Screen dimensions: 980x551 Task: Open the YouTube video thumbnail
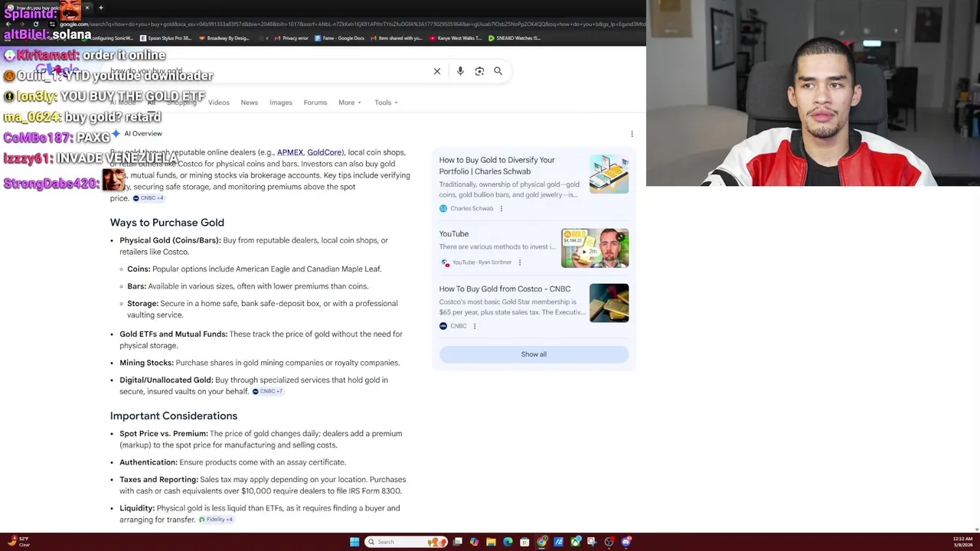click(595, 248)
